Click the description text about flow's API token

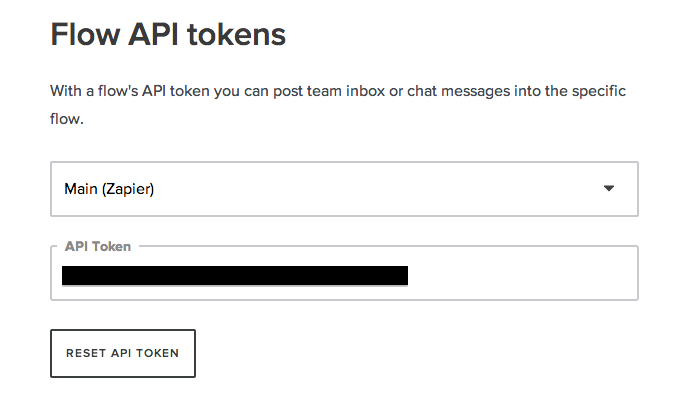coord(338,105)
